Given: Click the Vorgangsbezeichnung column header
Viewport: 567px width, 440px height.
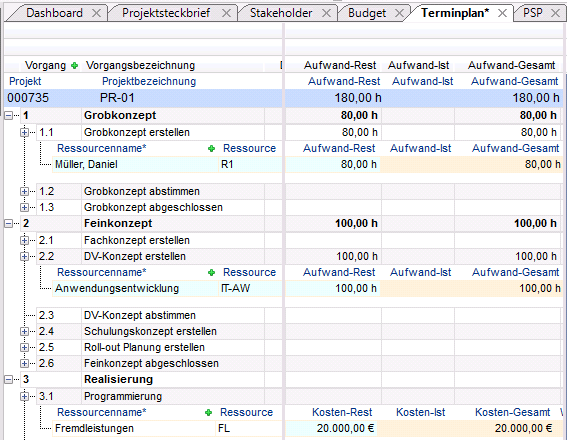Looking at the screenshot, I should [x=140, y=65].
